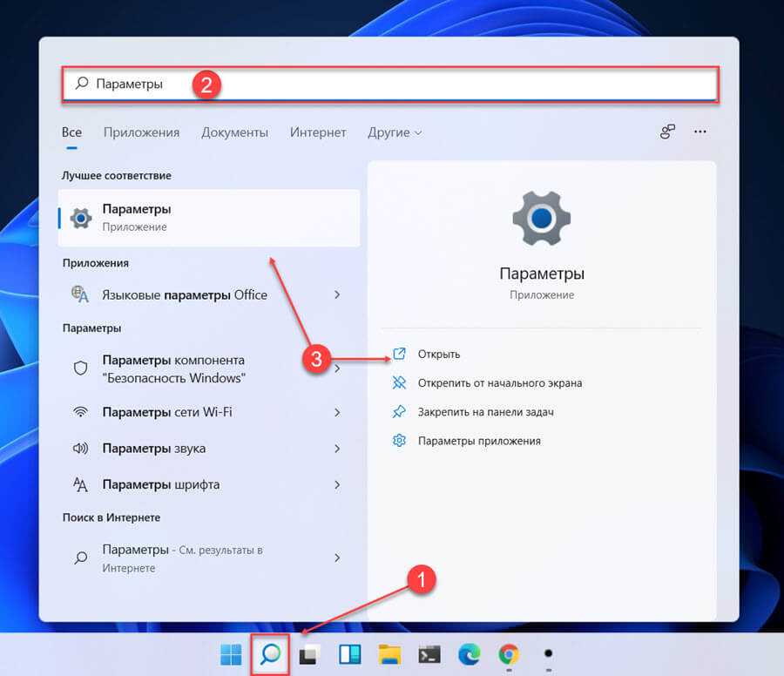Click the magnifier icon in search box
Image resolution: width=784 pixels, height=676 pixels.
click(x=82, y=83)
